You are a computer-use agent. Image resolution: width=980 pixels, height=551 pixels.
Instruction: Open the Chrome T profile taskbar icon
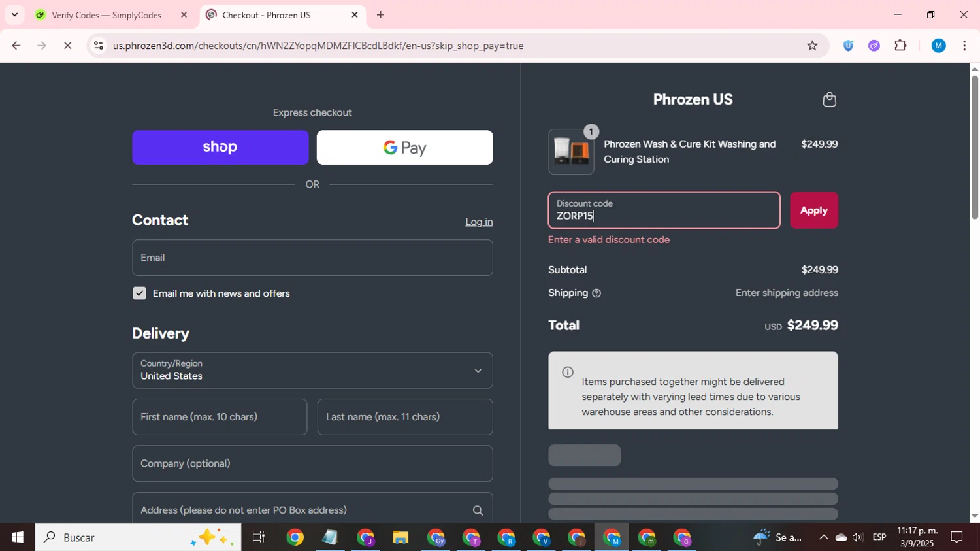(x=470, y=537)
